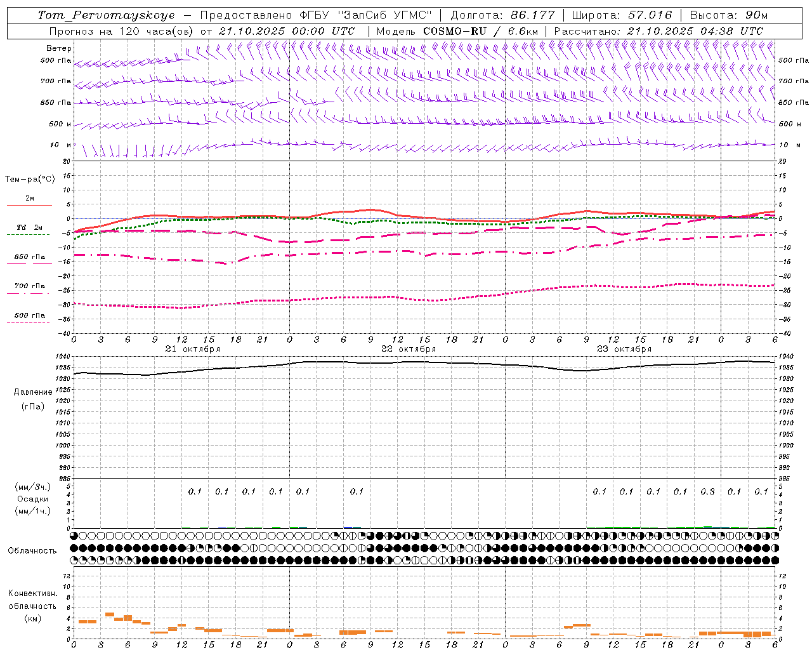
Task: Click the station name Tom_Pervomayskoye in the header
Action: pos(106,15)
